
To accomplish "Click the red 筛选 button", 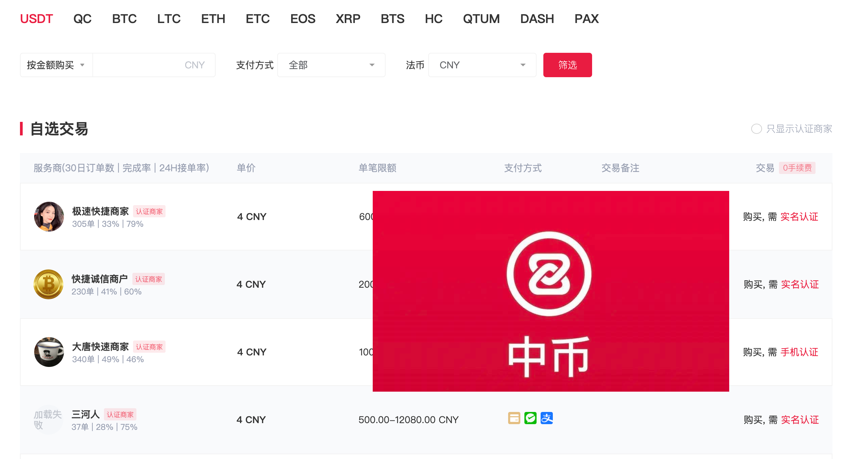I will (567, 65).
